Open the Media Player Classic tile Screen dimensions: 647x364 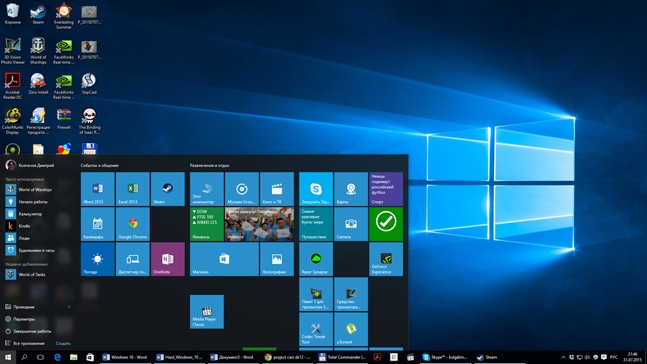pyautogui.click(x=207, y=312)
